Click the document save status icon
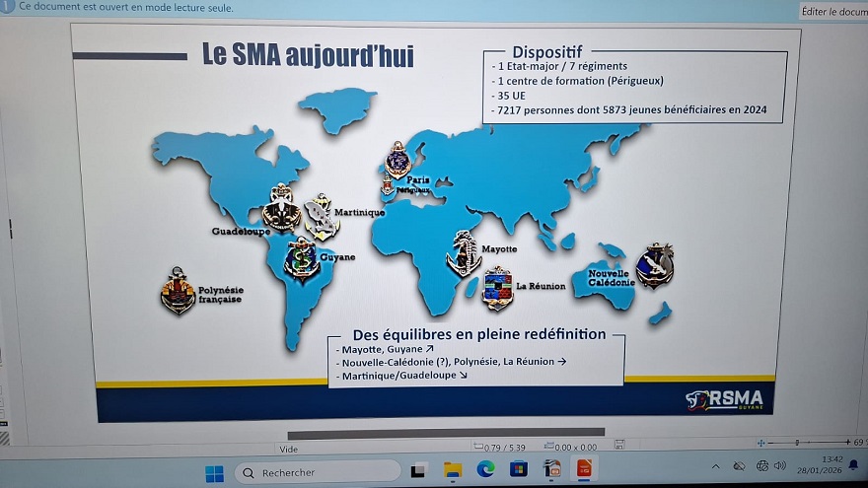Image resolution: width=868 pixels, height=488 pixels. coord(619,446)
